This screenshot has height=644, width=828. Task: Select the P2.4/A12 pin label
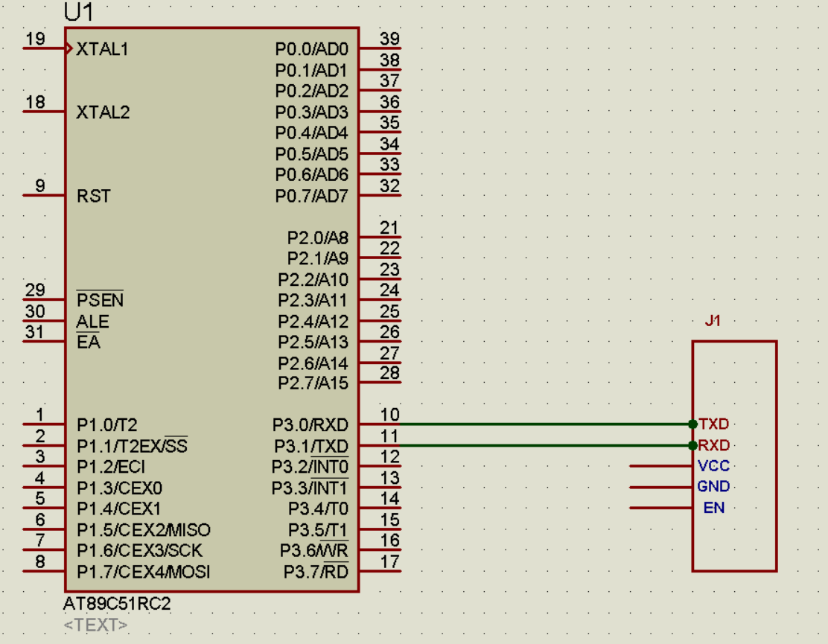[x=313, y=321]
